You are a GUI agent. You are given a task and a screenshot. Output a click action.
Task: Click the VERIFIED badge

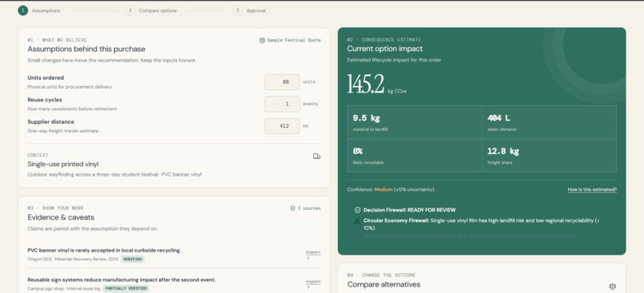coord(133,259)
